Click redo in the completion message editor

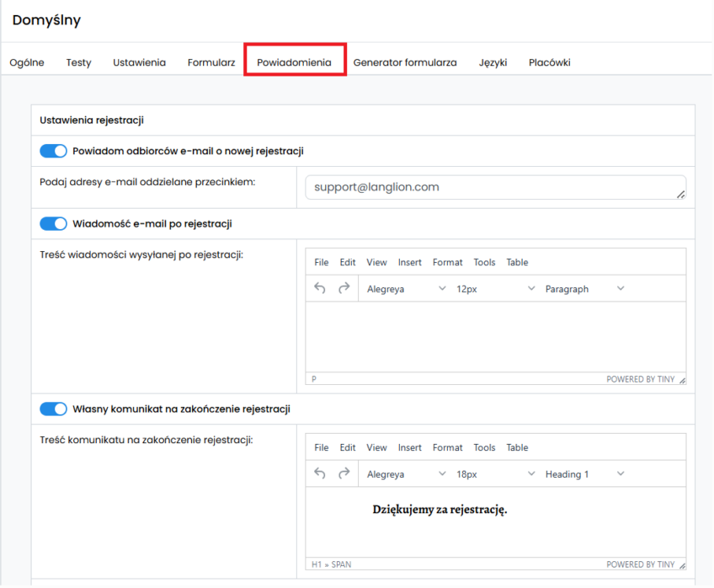(344, 474)
